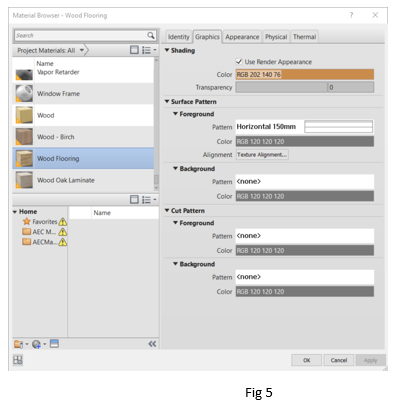Click Surface Background color swatch
Screen dimensions: 398x410
coord(305,196)
